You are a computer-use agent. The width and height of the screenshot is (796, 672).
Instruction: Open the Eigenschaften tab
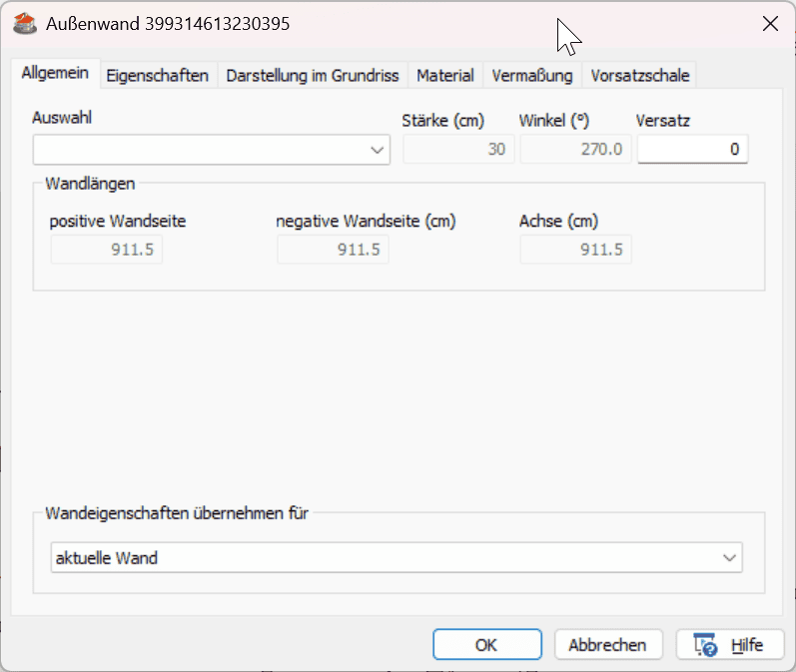pos(158,76)
